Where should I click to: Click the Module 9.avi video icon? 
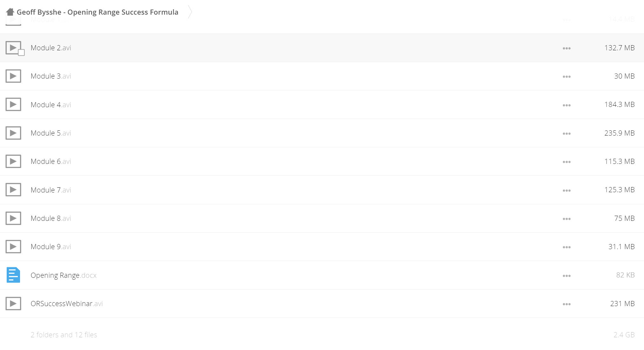tap(13, 247)
